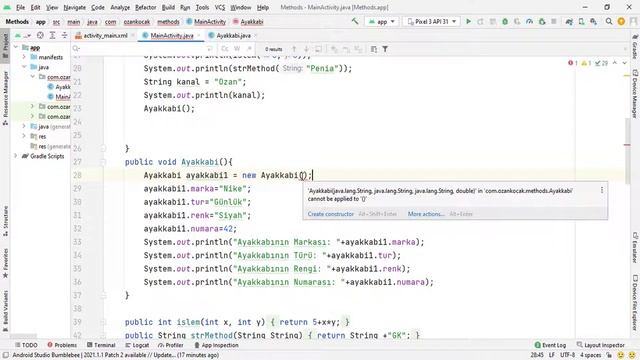Click the Filter search results funnel icon
Viewport: 640px width, 360px height.
[385, 49]
